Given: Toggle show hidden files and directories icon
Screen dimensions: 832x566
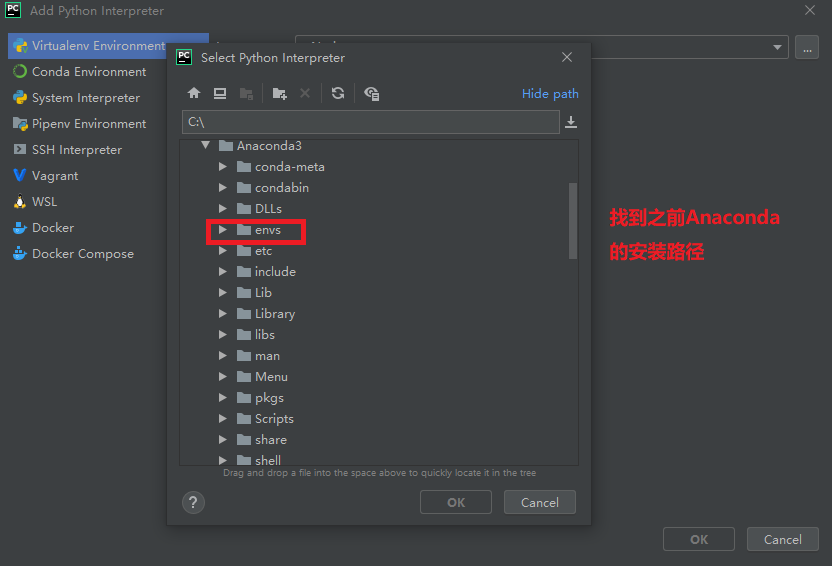Looking at the screenshot, I should [x=371, y=94].
